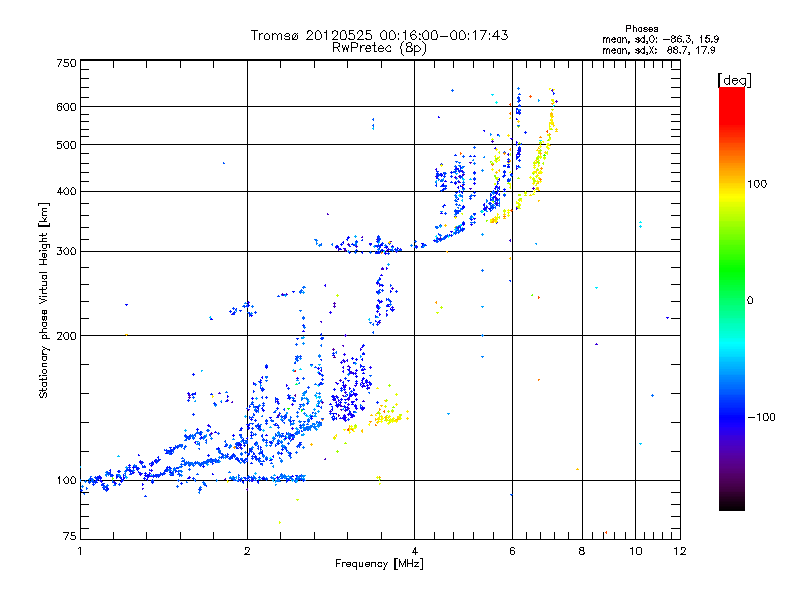Click x-axis tick label '1'
The image size is (800, 600).
tap(80, 551)
